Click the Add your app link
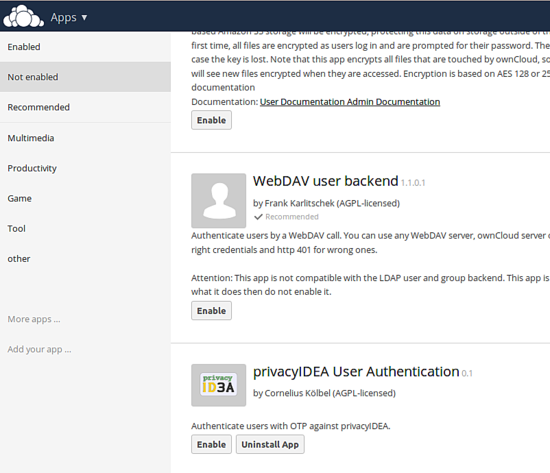The image size is (550, 473). pyautogui.click(x=39, y=349)
